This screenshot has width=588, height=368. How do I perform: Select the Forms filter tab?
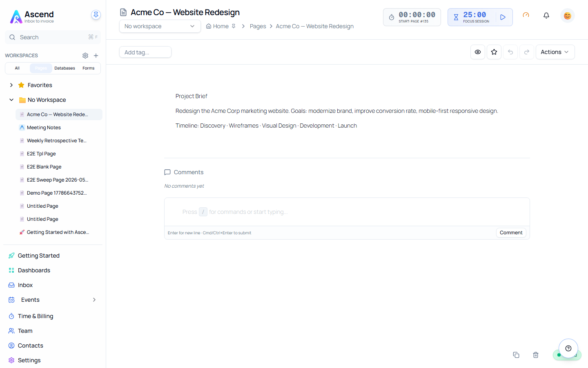click(88, 68)
